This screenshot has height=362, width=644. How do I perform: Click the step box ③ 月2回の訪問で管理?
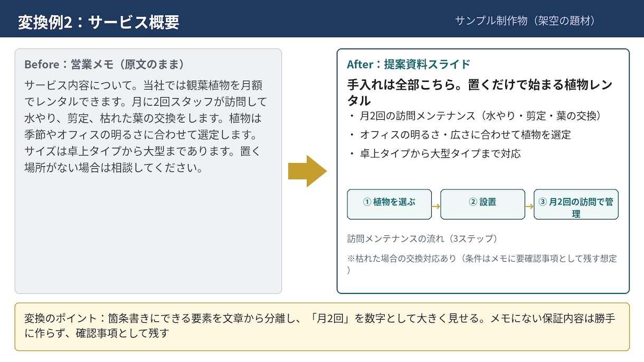click(x=576, y=204)
